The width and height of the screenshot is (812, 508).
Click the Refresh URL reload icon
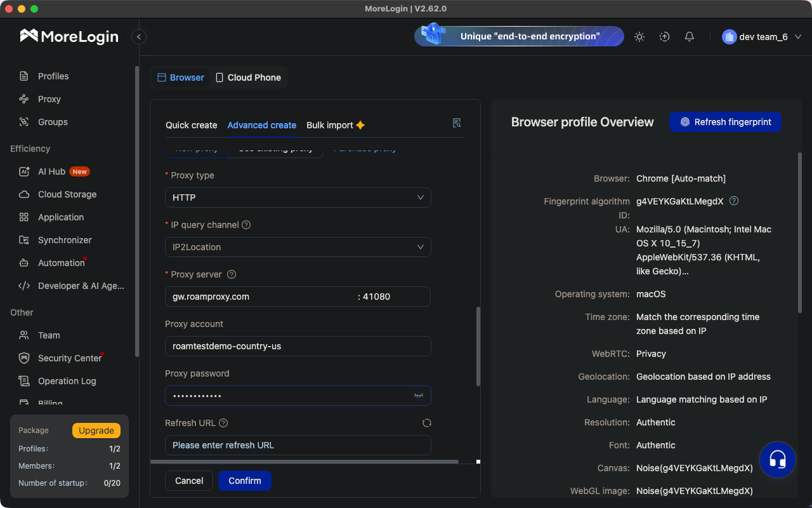(x=427, y=423)
